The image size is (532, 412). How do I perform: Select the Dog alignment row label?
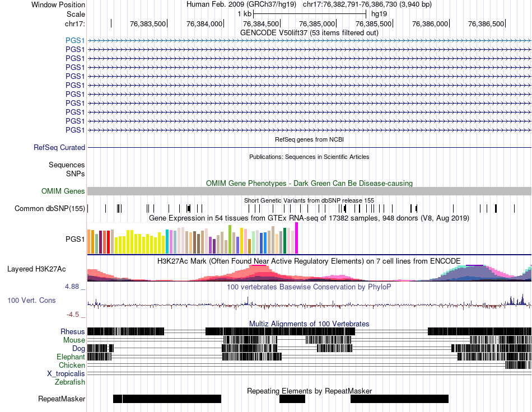pos(78,349)
